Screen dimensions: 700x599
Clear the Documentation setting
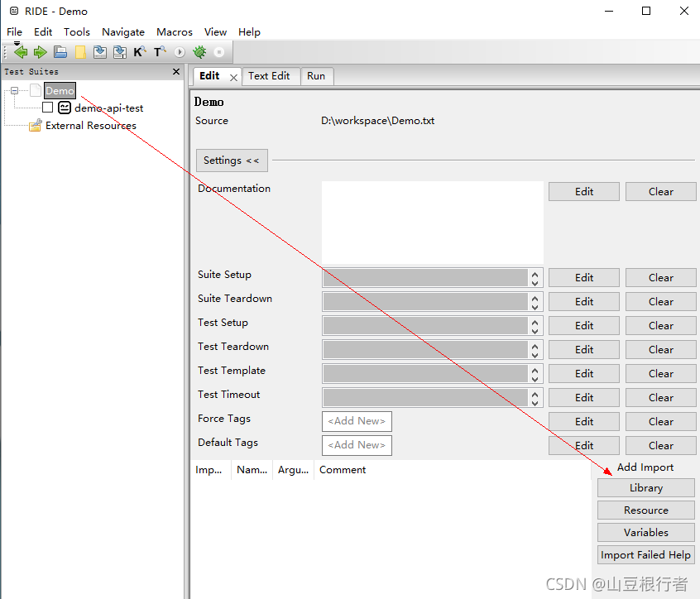coord(661,191)
